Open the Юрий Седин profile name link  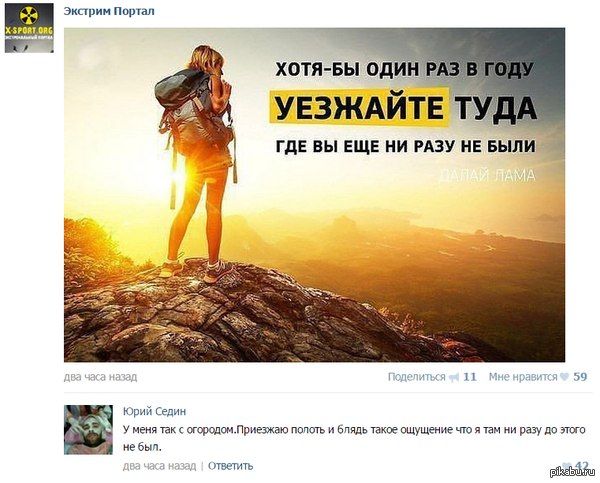[155, 411]
